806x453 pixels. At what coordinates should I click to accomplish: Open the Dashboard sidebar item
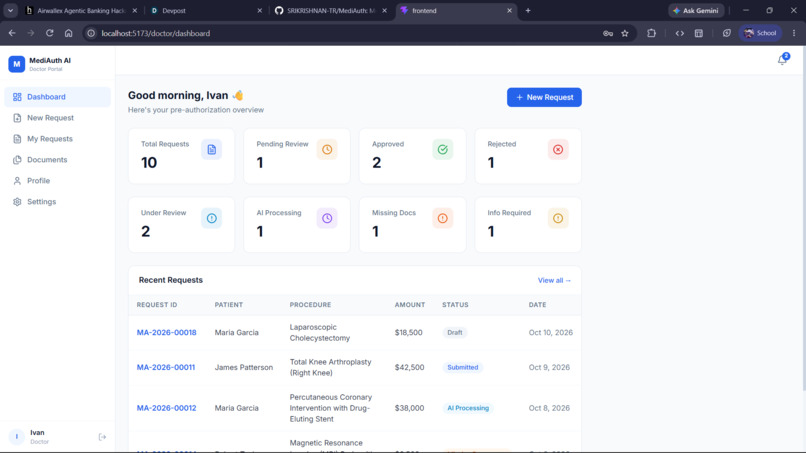pyautogui.click(x=58, y=97)
